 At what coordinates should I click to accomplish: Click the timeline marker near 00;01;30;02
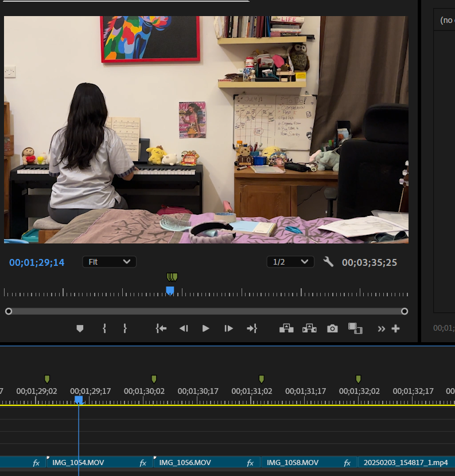(154, 379)
